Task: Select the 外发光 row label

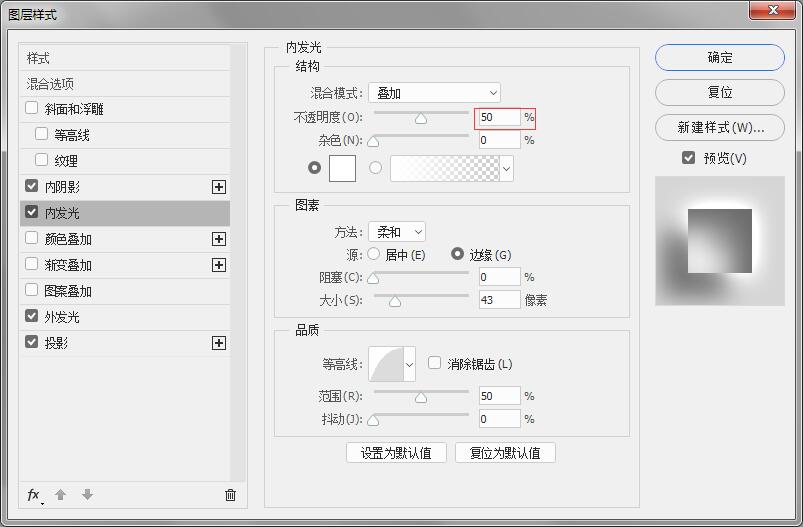Action: click(x=62, y=317)
